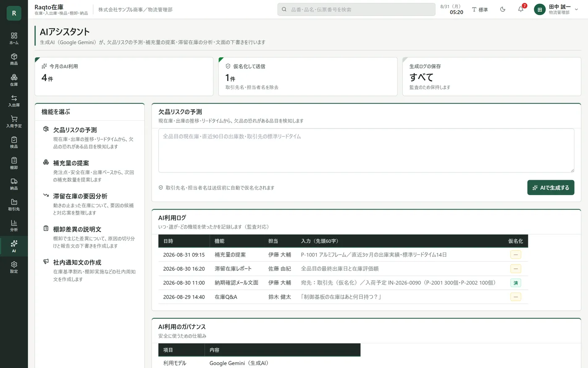Click the dash badge in 滞留在庫レポート row
The height and width of the screenshot is (368, 588).
[516, 269]
